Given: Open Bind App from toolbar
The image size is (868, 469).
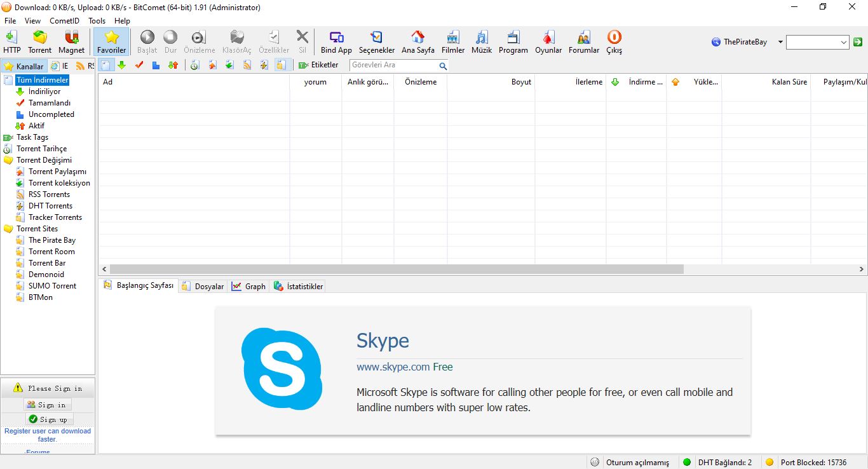Looking at the screenshot, I should [x=336, y=41].
